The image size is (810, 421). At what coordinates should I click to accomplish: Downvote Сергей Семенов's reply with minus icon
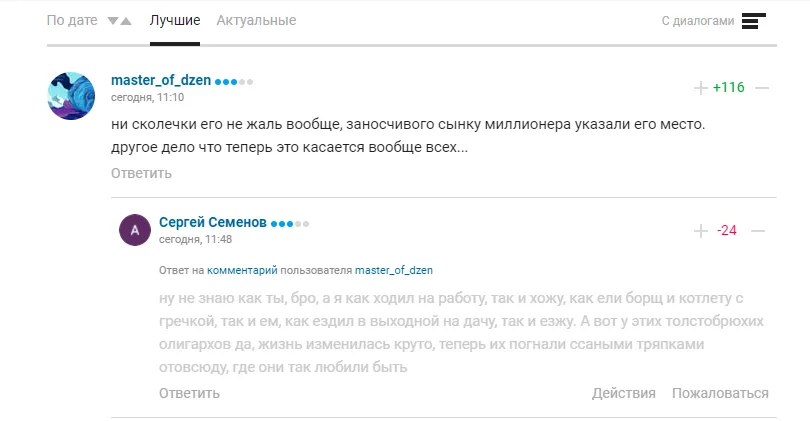757,231
